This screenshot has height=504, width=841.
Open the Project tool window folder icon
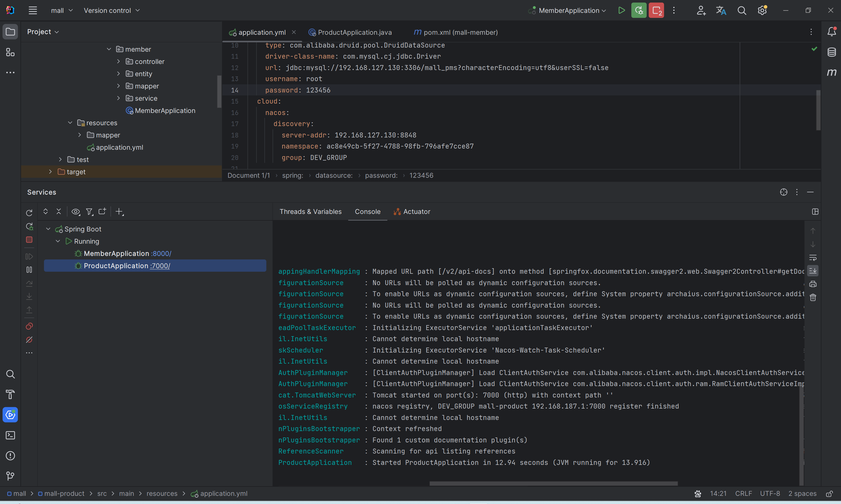click(x=10, y=32)
